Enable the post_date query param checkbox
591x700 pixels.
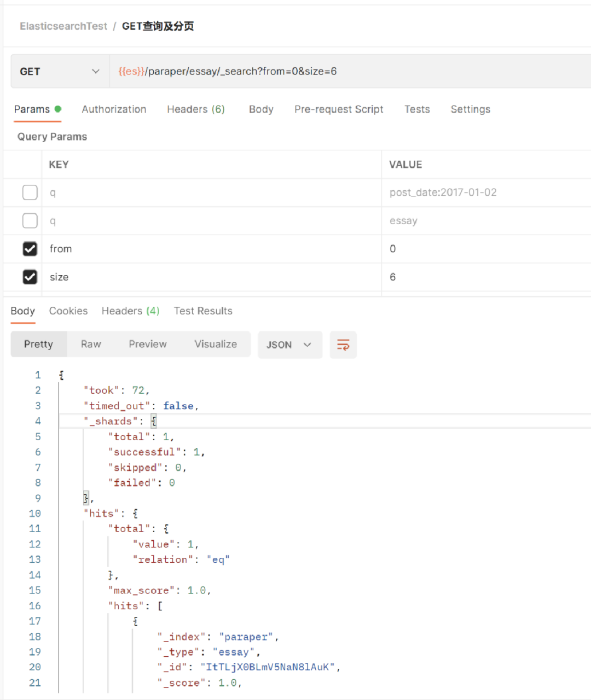pyautogui.click(x=30, y=192)
